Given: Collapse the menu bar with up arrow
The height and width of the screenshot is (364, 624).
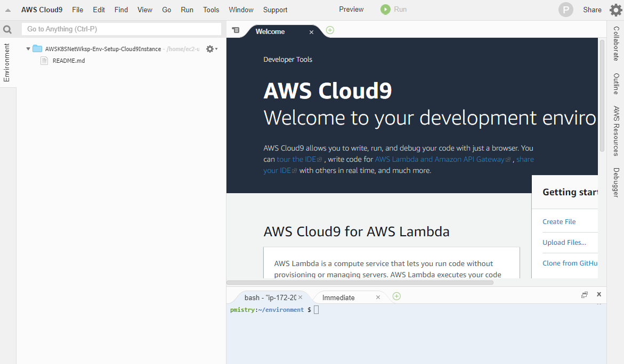Looking at the screenshot, I should pos(8,10).
